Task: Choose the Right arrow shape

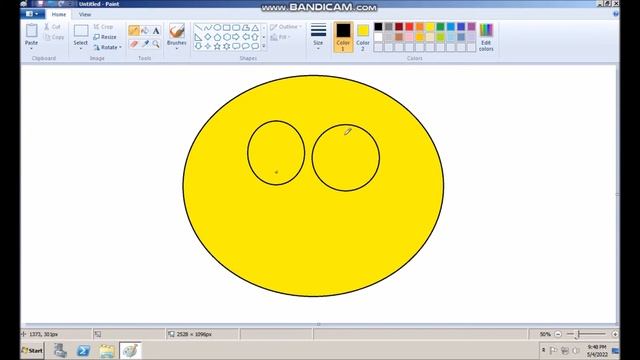Action: pos(236,37)
